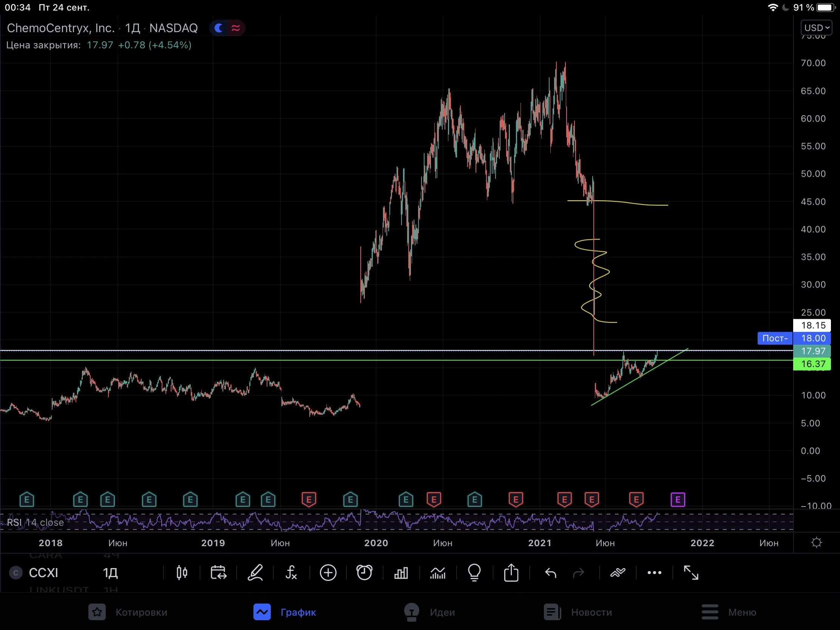The image size is (840, 630).
Task: Open the Меню tab
Action: 729,612
